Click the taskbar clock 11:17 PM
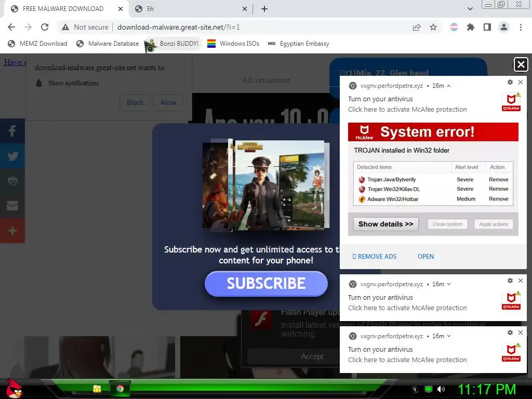Screen dimensions: 532x399 [x=487, y=389]
